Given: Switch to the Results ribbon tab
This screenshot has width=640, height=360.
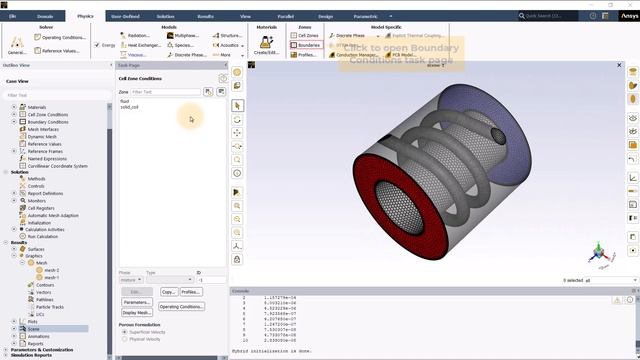Looking at the screenshot, I should 205,16.
